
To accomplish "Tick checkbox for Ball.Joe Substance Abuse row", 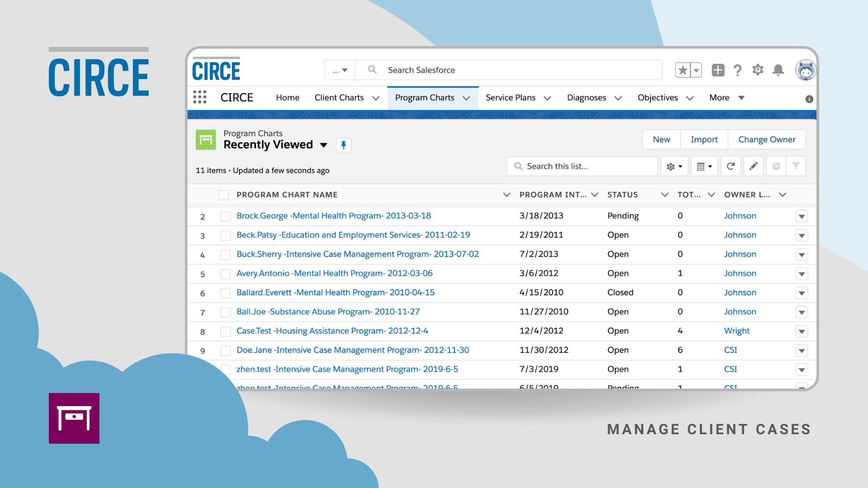I will click(225, 312).
